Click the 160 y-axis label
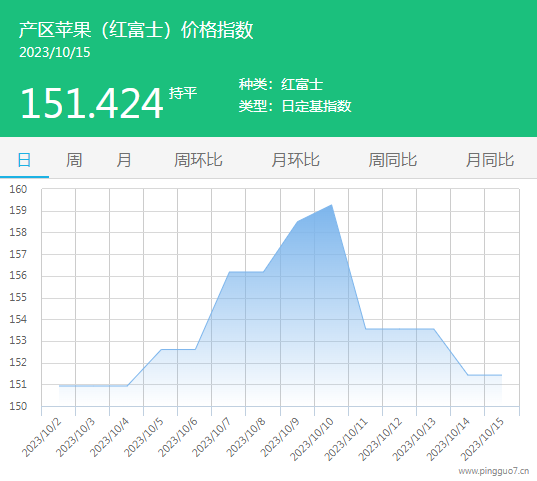Screen dimensions: 537x481 [18, 189]
